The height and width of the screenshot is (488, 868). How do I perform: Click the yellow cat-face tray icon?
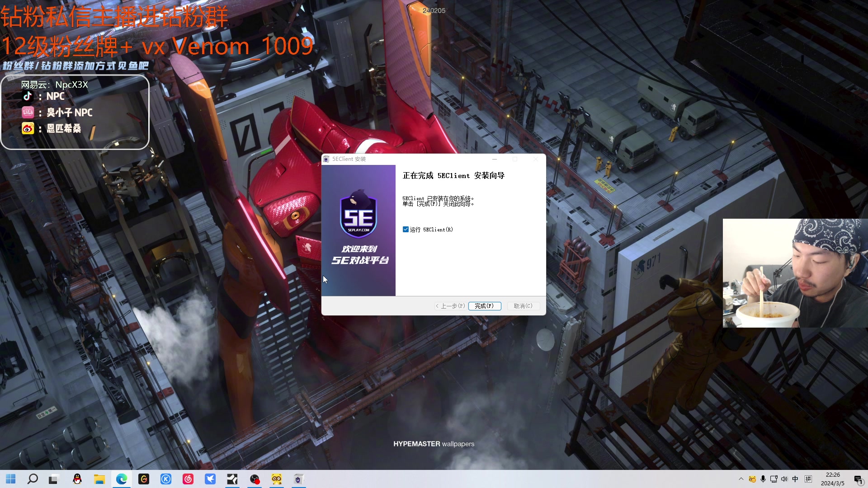(752, 479)
